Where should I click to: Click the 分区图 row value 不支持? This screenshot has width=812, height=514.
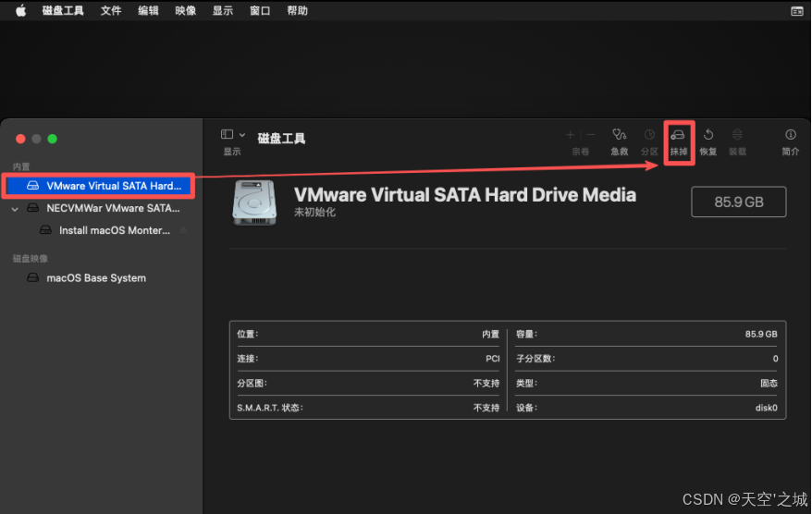tap(486, 383)
